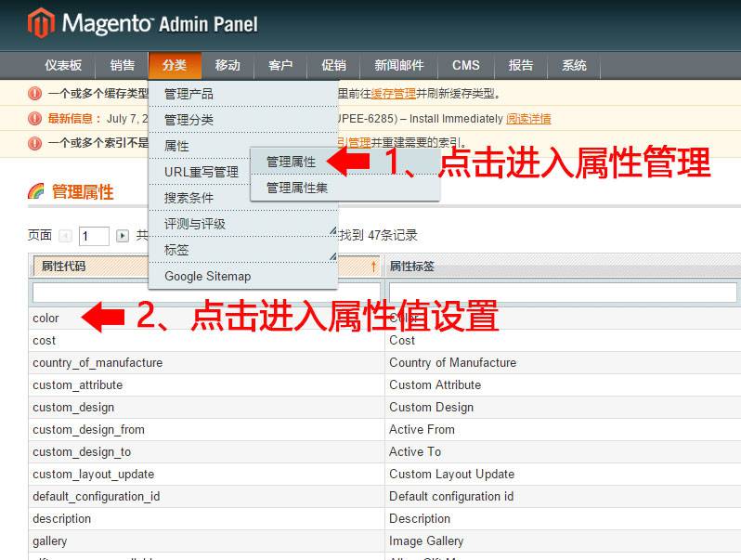
Task: Click sort arrow in 属性代码 column header
Action: [x=373, y=267]
